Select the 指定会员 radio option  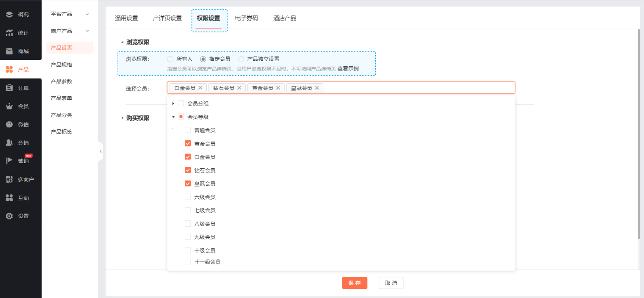click(x=203, y=59)
